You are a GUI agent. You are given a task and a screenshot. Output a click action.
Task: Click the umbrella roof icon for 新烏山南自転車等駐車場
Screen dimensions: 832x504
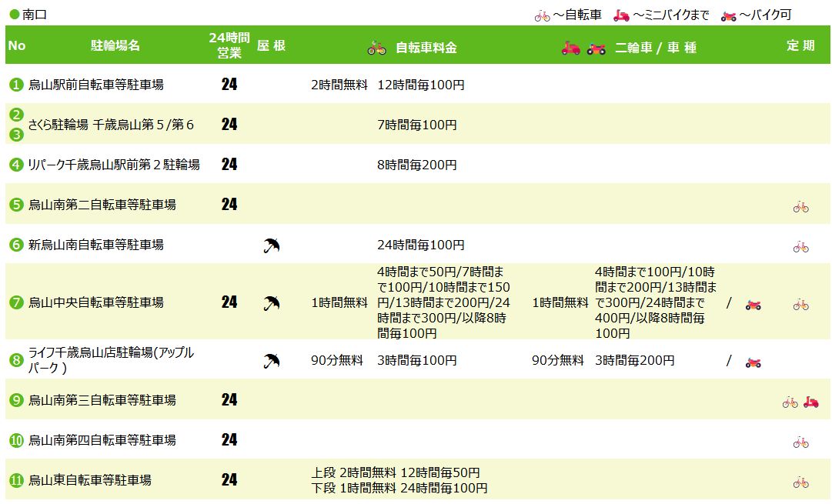(x=271, y=245)
